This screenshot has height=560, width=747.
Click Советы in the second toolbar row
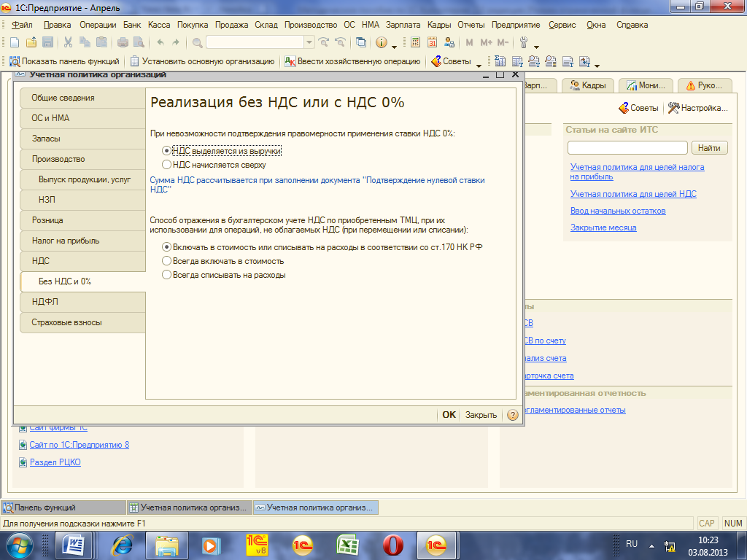pos(451,61)
